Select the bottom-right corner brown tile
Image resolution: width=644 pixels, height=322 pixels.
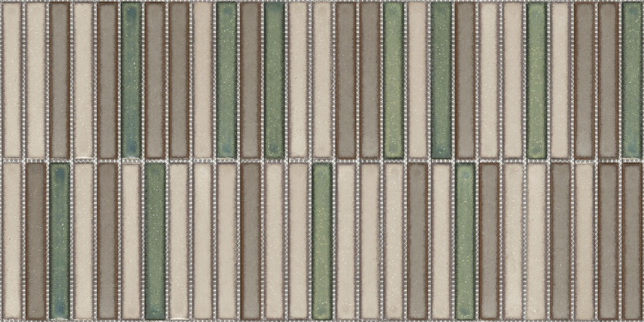632,241
